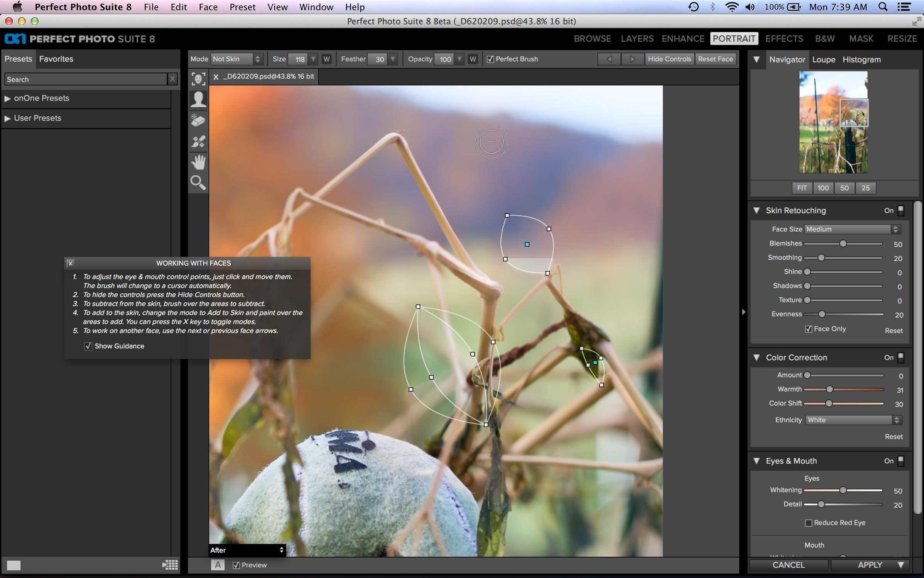This screenshot has width=924, height=578.
Task: Enable Reduce Red Eye checkbox
Action: tap(809, 523)
